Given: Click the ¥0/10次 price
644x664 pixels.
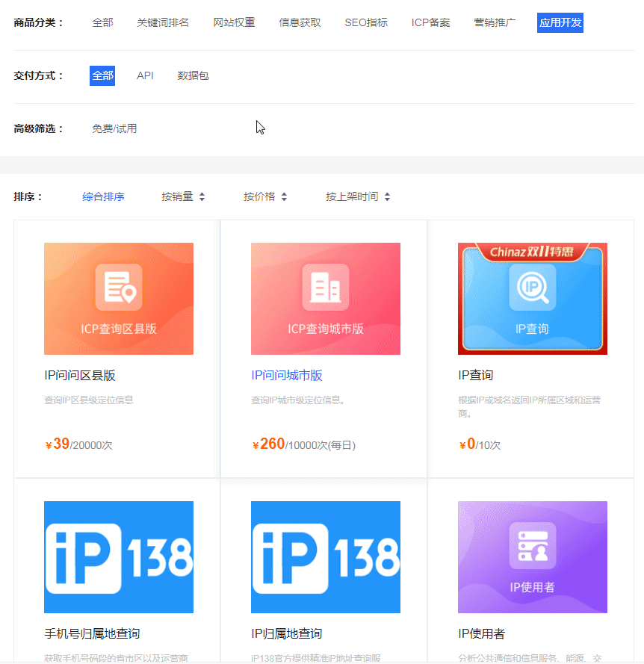Looking at the screenshot, I should coord(480,444).
